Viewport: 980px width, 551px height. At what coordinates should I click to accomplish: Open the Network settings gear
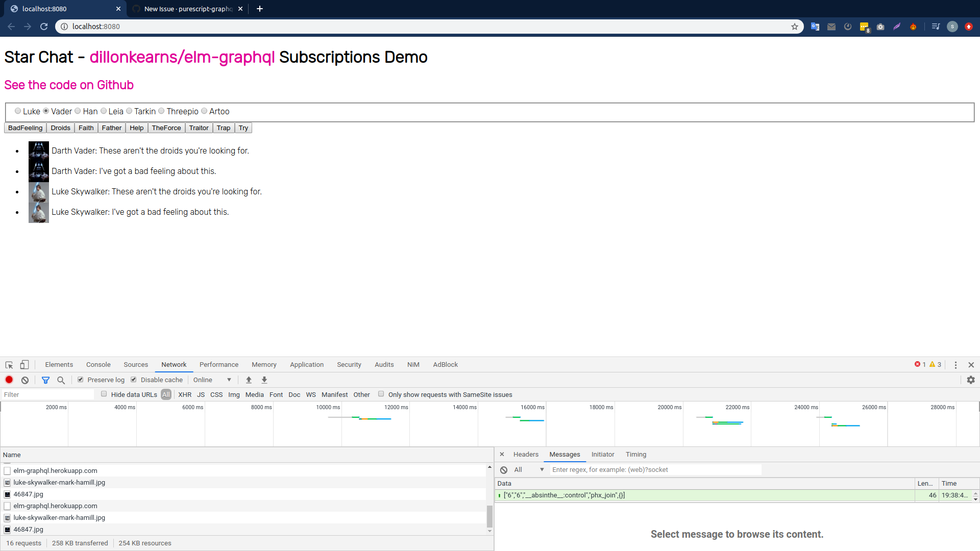(971, 380)
